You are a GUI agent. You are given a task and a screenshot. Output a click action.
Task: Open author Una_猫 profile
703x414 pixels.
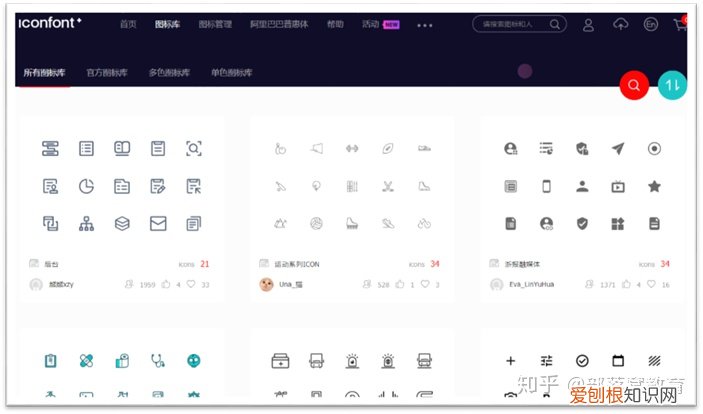[291, 284]
